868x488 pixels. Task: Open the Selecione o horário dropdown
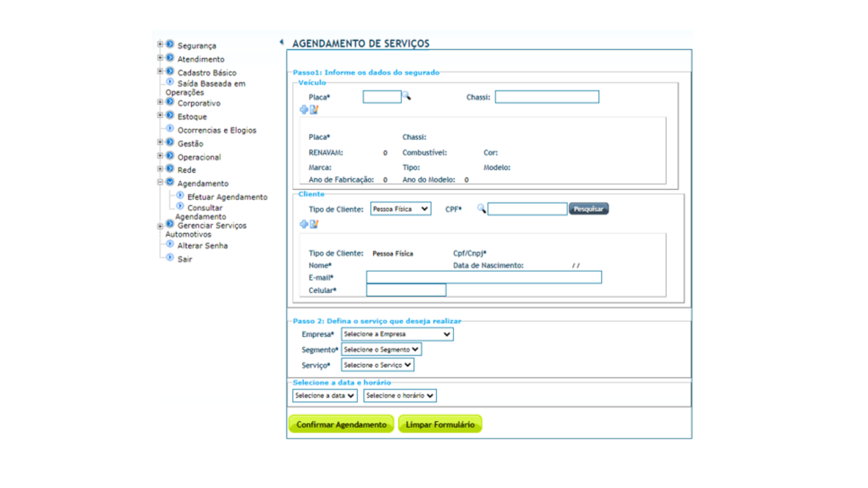click(400, 395)
